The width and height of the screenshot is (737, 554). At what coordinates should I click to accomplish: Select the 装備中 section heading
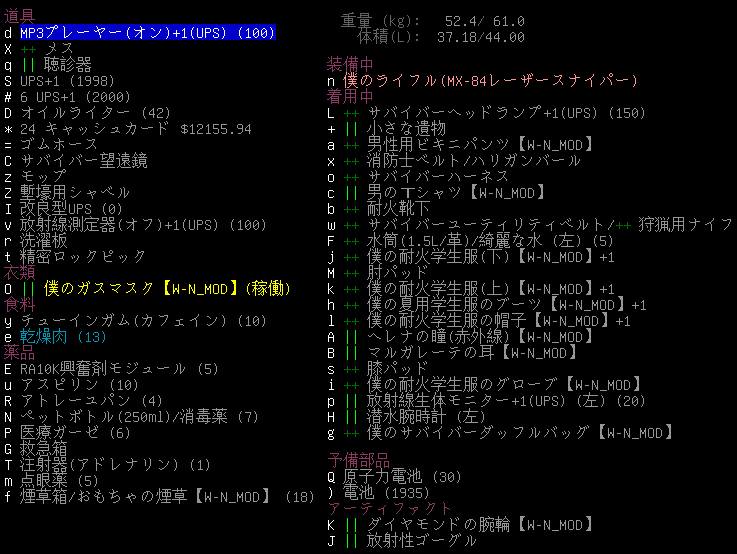click(x=351, y=63)
